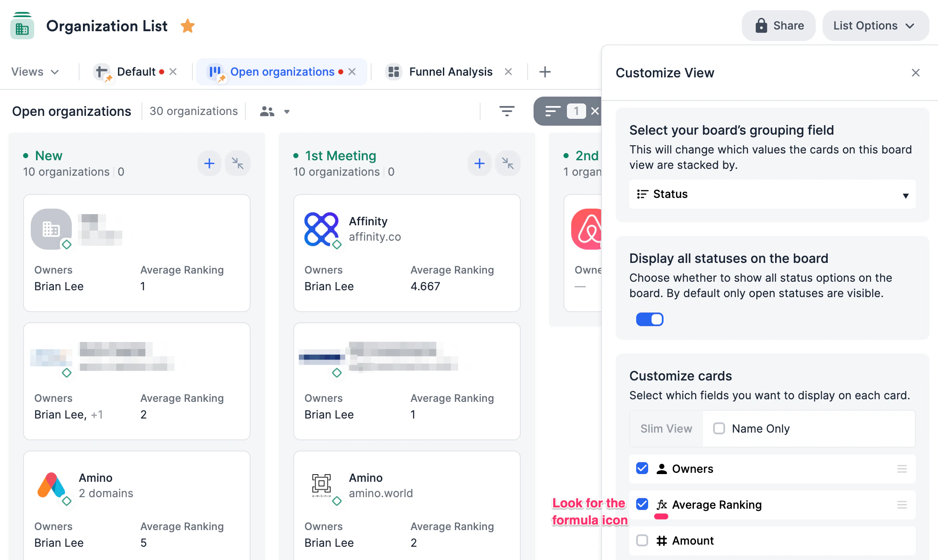The width and height of the screenshot is (938, 560).
Task: Check the Name Only checkbox
Action: [x=719, y=428]
